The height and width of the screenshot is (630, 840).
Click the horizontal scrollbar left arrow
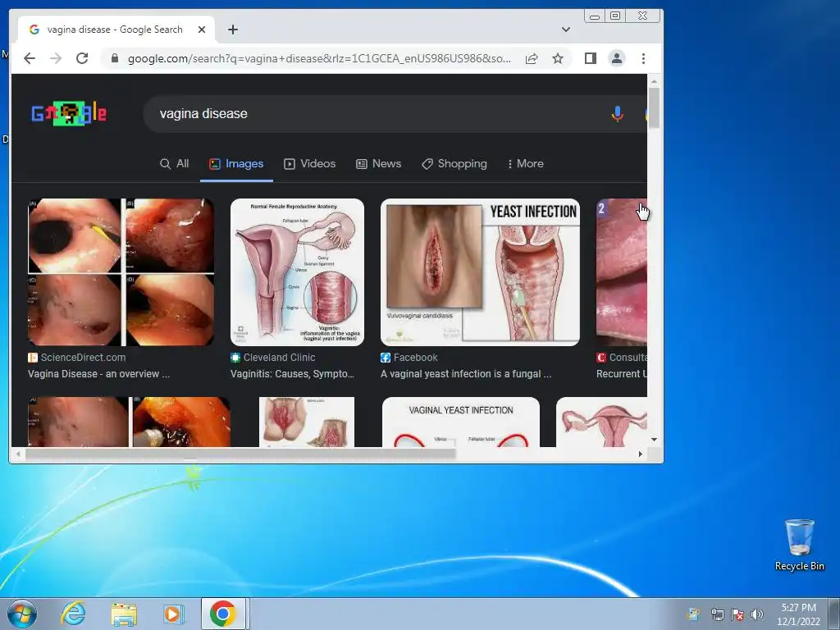point(18,454)
